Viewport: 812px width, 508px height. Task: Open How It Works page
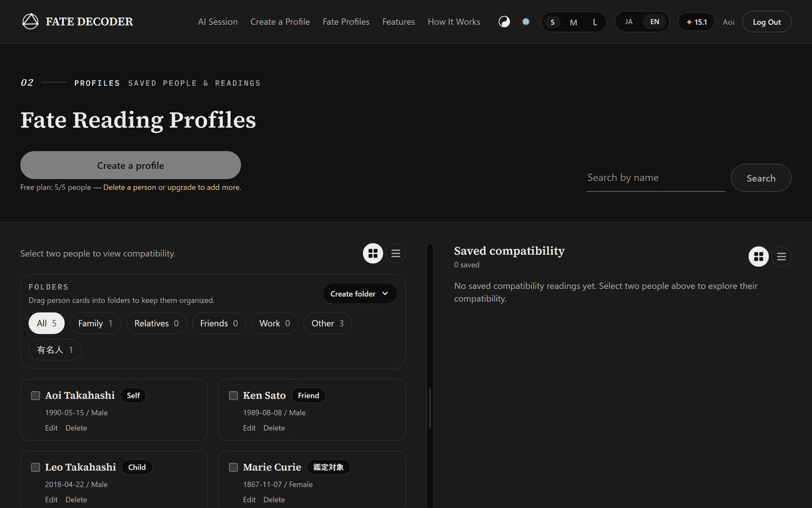454,21
